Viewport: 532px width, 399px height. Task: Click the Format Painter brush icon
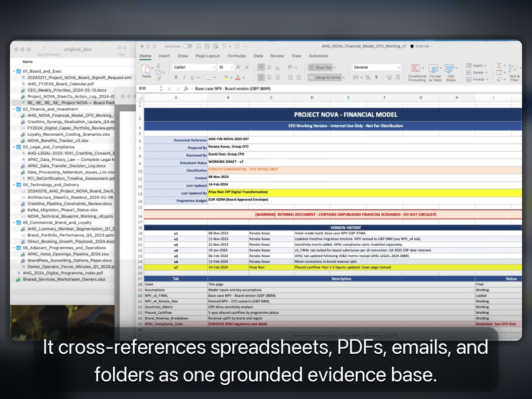(159, 79)
